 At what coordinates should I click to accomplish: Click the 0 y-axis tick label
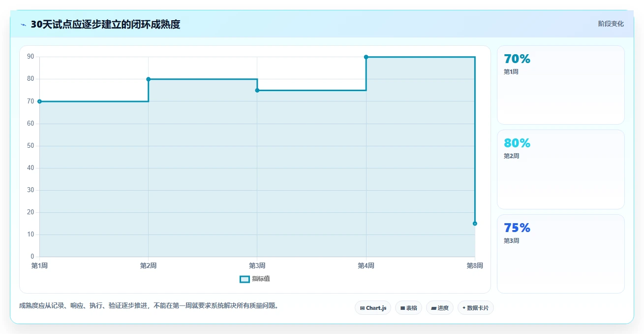32,257
